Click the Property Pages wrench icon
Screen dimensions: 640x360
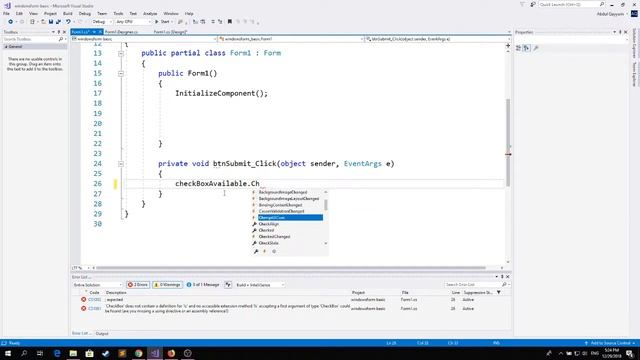coord(536,48)
